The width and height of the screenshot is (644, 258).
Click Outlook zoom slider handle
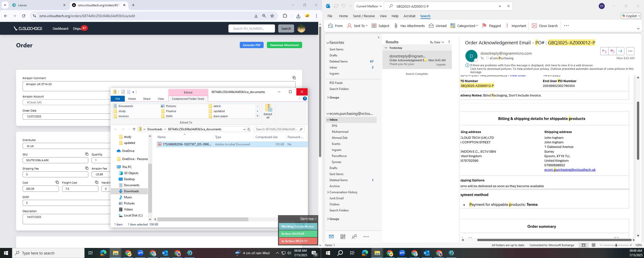616,245
